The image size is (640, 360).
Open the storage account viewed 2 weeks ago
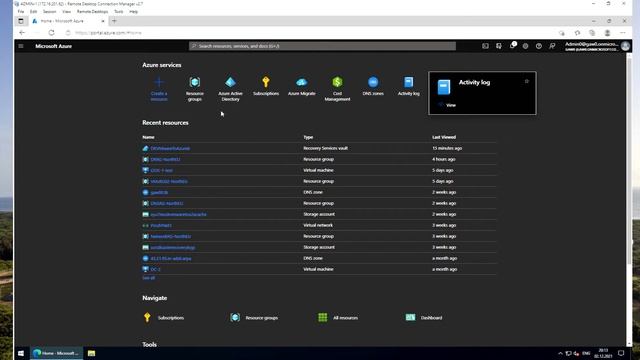pos(178,214)
